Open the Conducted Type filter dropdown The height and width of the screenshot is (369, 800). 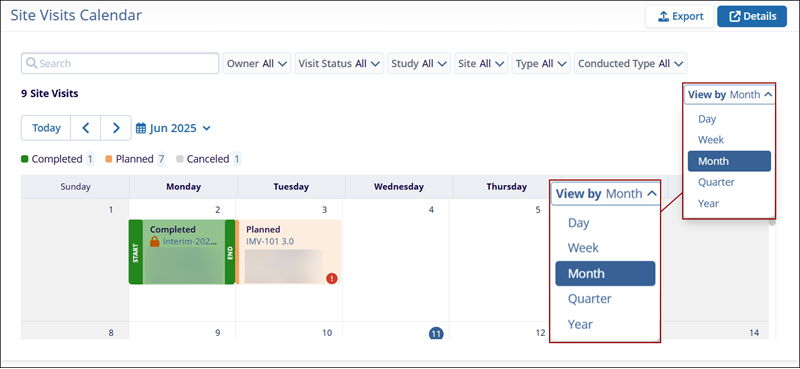(630, 64)
